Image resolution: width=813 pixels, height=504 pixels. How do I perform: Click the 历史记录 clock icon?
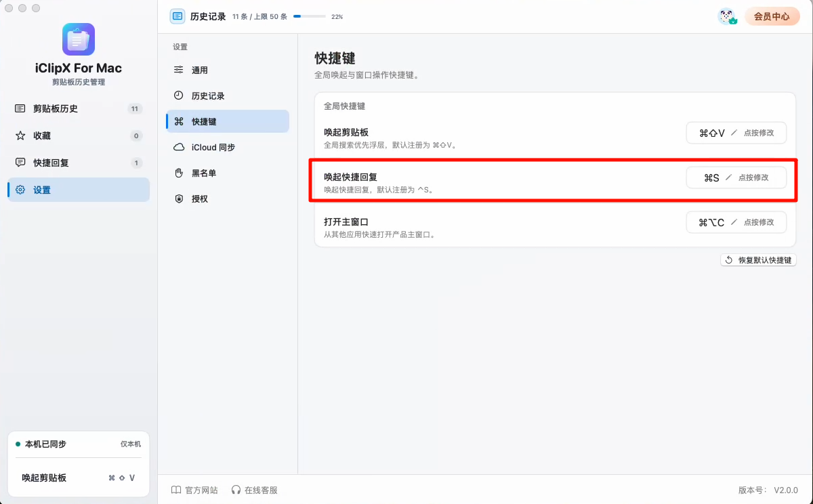[179, 96]
